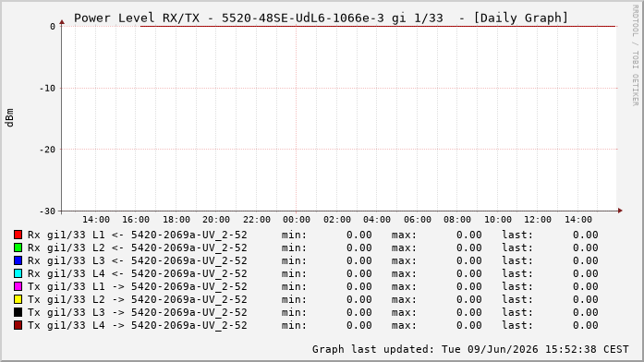Screen dimensions: 644x362
Task: Click the 10:00 time axis label
Action: (498, 220)
